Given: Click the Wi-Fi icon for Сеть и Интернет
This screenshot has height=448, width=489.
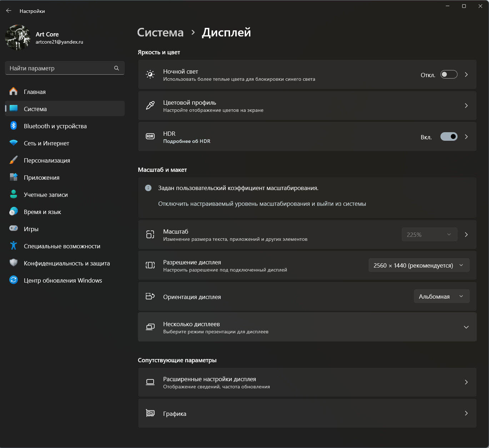Looking at the screenshot, I should click(x=14, y=143).
